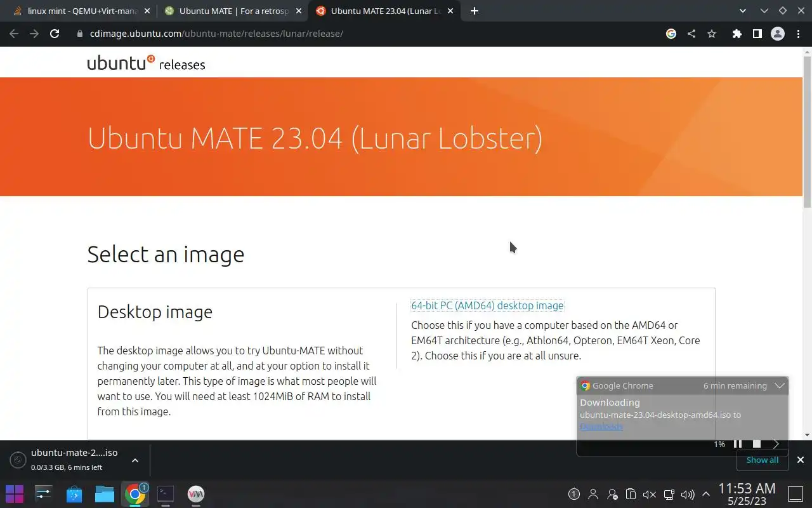Collapse the Google Chrome download notification
Viewport: 812px width, 508px height.
(x=780, y=385)
